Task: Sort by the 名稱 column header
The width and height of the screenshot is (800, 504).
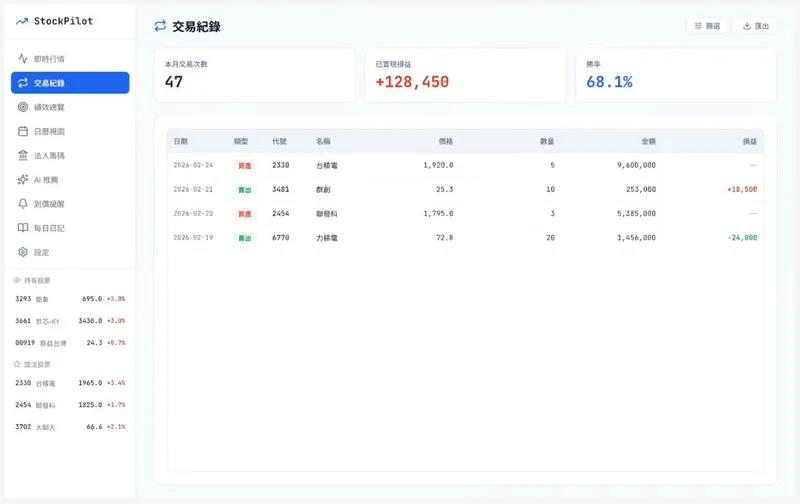Action: [x=323, y=141]
